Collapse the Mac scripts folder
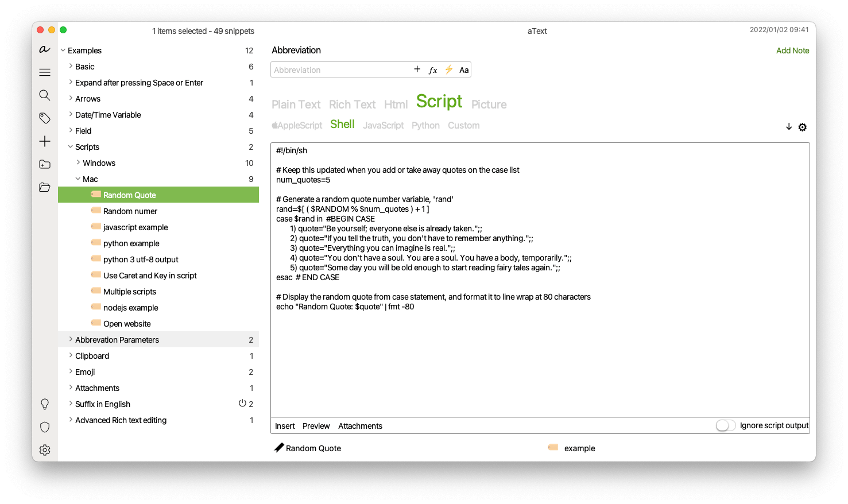The width and height of the screenshot is (848, 504). pyautogui.click(x=78, y=179)
